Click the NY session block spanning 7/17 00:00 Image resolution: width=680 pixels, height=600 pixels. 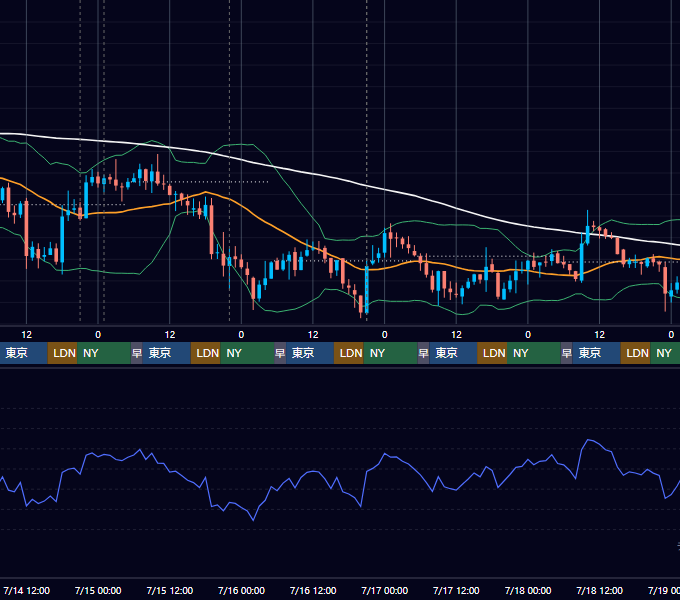tap(390, 353)
